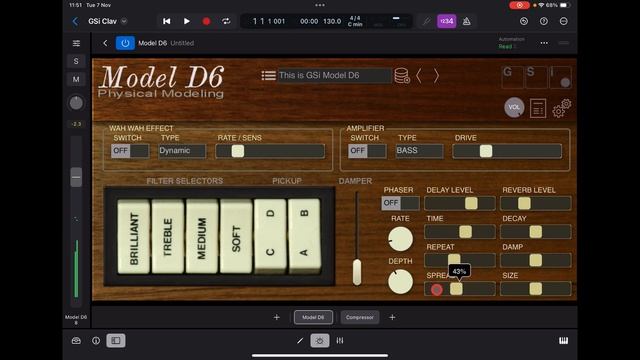Toggle the 1234 count-in button
The image size is (640, 360).
point(447,21)
